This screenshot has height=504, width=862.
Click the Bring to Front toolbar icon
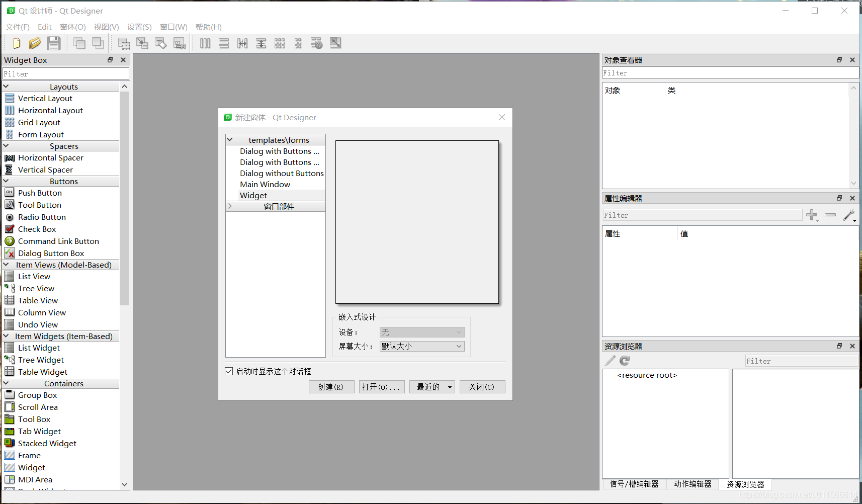[x=98, y=43]
